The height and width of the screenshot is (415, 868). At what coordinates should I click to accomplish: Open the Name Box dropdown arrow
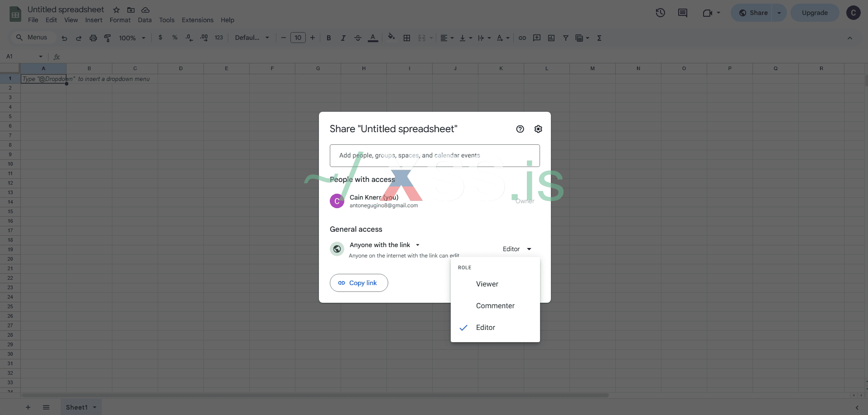41,57
